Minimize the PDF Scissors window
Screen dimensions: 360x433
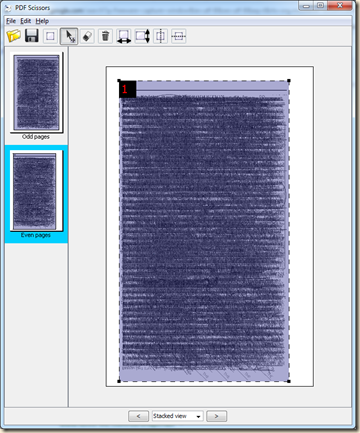click(x=306, y=6)
